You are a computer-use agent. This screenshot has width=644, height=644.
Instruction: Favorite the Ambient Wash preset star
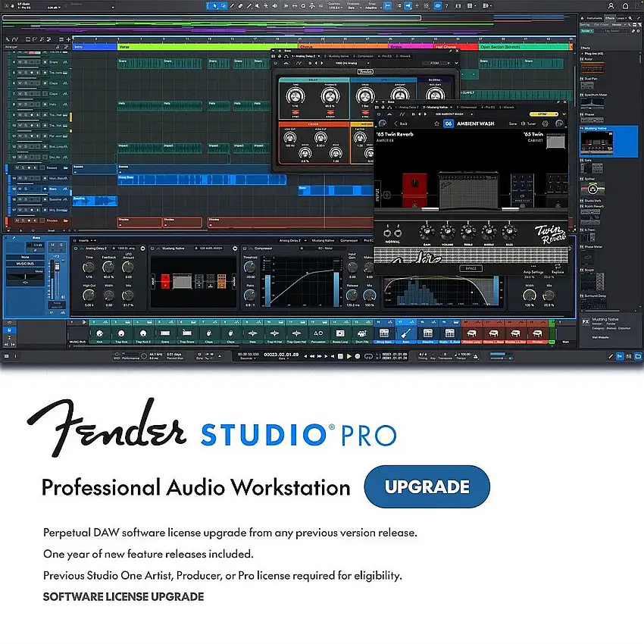click(x=436, y=123)
